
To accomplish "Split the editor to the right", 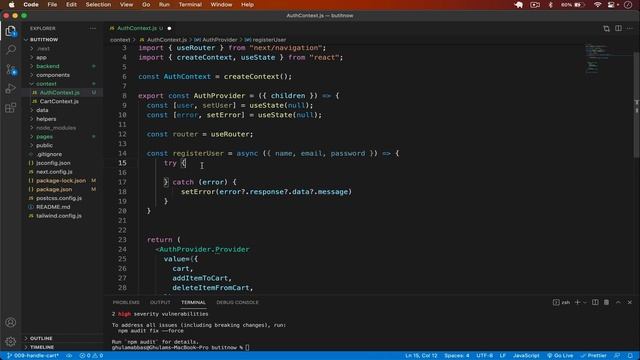I will pos(618,28).
